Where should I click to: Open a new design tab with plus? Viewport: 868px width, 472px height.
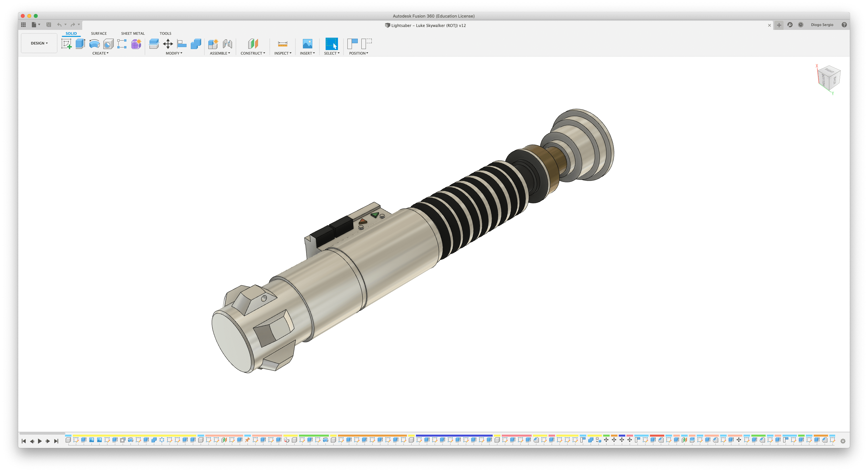[779, 25]
